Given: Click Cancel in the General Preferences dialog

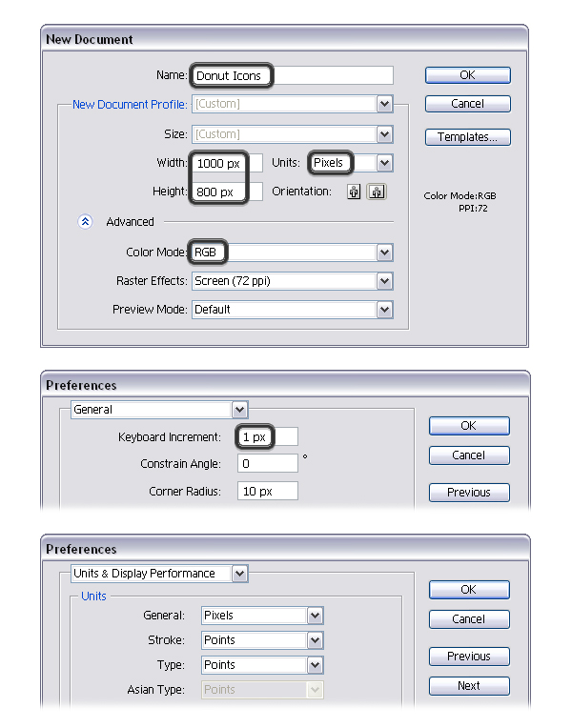Looking at the screenshot, I should pyautogui.click(x=469, y=455).
